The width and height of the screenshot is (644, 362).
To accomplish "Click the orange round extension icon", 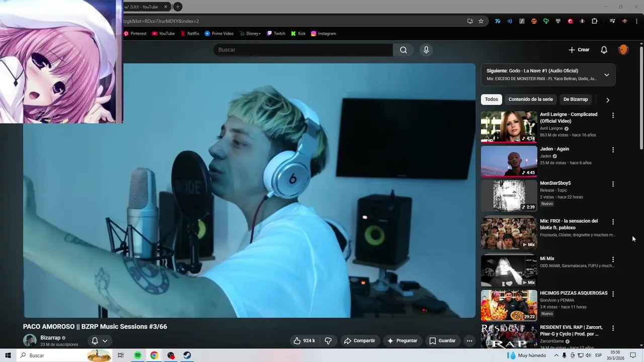I will 534,21.
